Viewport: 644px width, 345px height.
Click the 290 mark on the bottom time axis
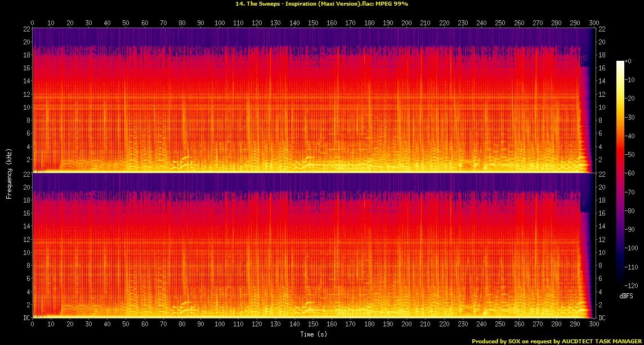pos(574,325)
